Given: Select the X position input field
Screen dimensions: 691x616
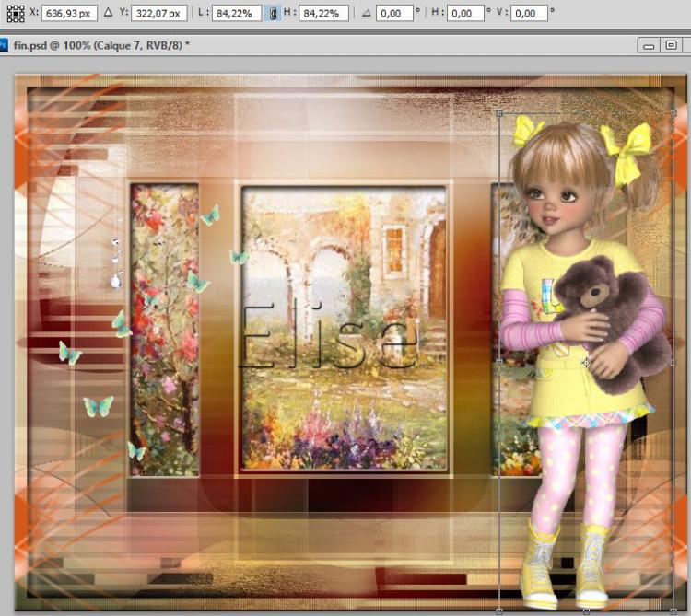Looking at the screenshot, I should point(70,14).
